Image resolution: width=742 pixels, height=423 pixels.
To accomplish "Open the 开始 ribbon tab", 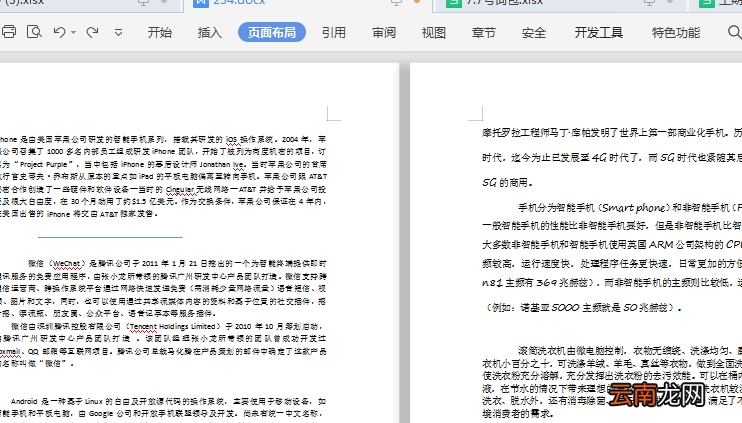I will (x=159, y=33).
